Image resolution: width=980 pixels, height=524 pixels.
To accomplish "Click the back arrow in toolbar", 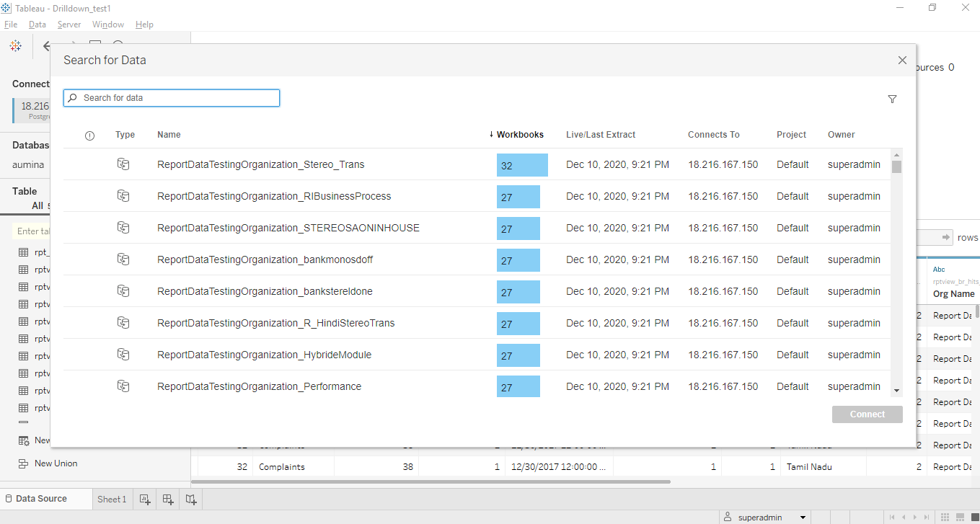I will (47, 46).
